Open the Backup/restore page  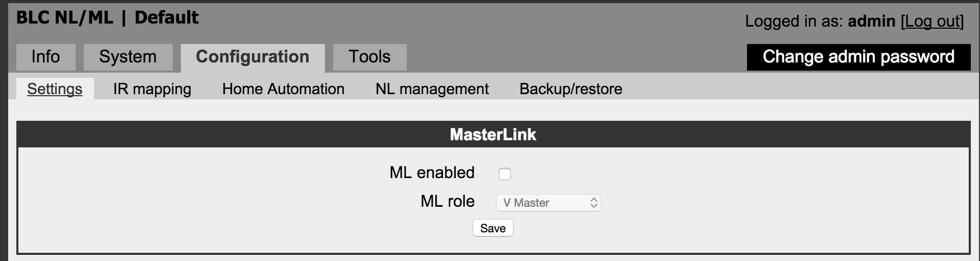(571, 89)
